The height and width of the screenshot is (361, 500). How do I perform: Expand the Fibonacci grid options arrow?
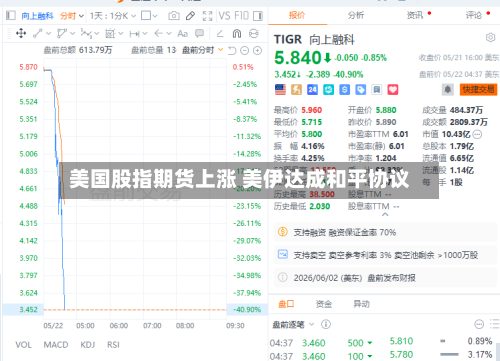coord(121,33)
